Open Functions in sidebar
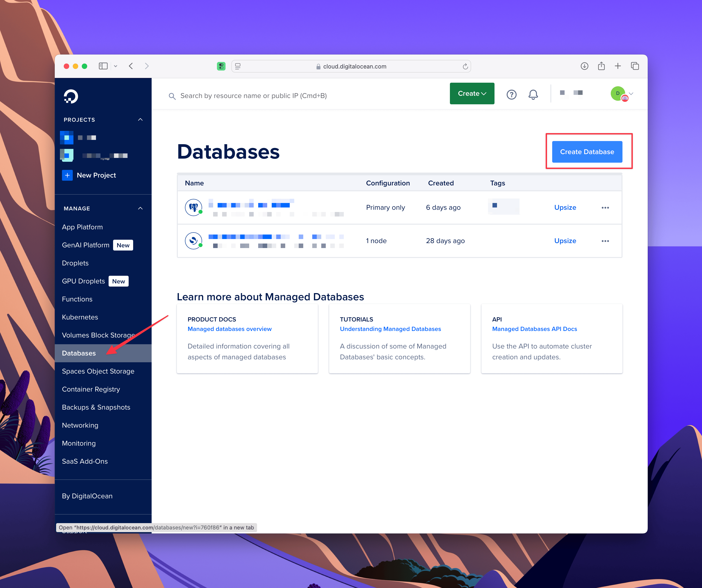Viewport: 702px width, 588px height. coord(77,299)
